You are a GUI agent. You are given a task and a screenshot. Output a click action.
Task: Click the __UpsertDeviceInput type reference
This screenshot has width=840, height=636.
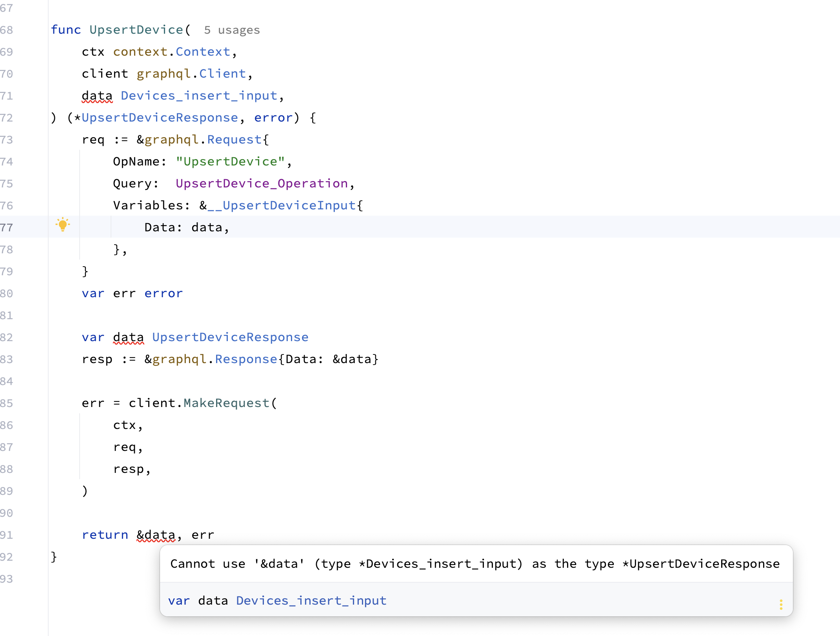click(281, 205)
